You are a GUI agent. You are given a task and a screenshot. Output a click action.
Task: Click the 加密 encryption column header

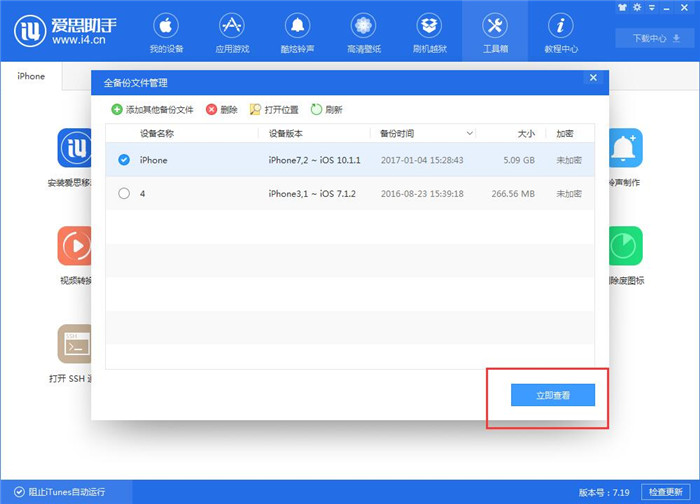point(565,133)
